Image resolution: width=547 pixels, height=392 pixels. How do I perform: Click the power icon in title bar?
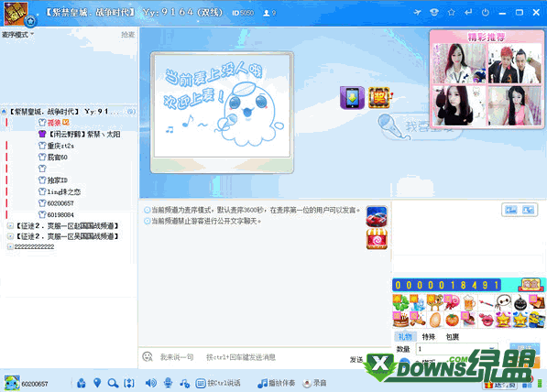[x=486, y=13]
